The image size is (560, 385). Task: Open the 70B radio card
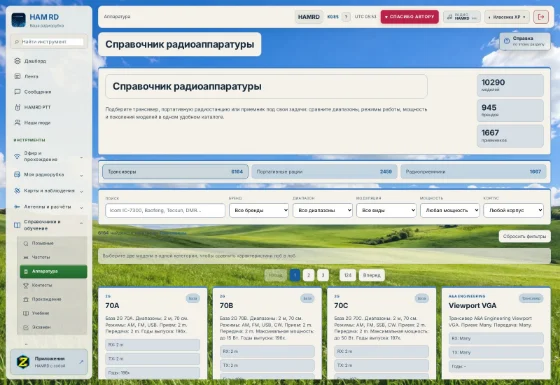[x=267, y=333]
